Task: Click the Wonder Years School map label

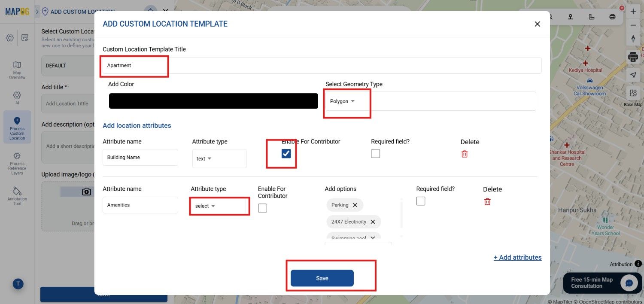Action: [x=606, y=230]
